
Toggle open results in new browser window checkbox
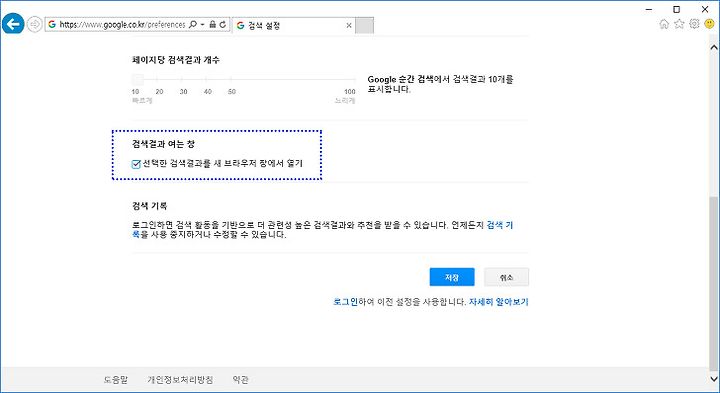(x=136, y=164)
